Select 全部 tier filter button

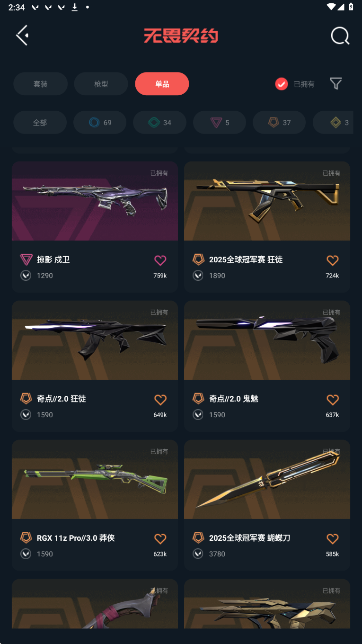coord(40,123)
